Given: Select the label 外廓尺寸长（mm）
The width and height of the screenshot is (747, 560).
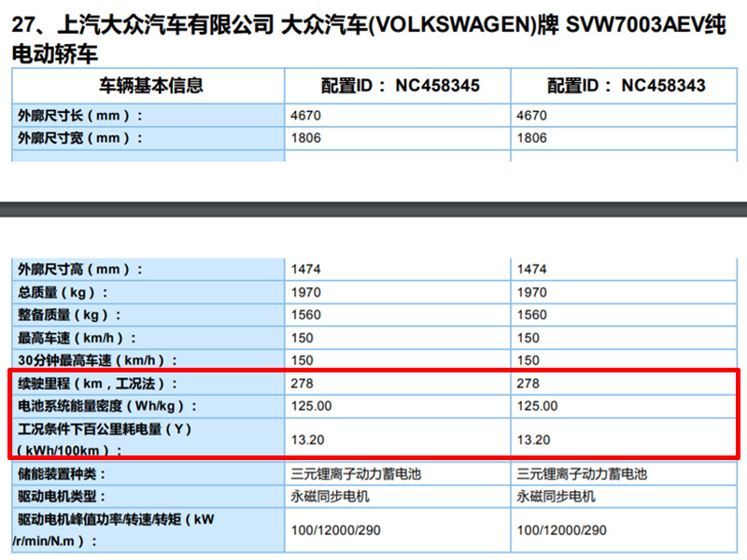Looking at the screenshot, I should coord(80,115).
